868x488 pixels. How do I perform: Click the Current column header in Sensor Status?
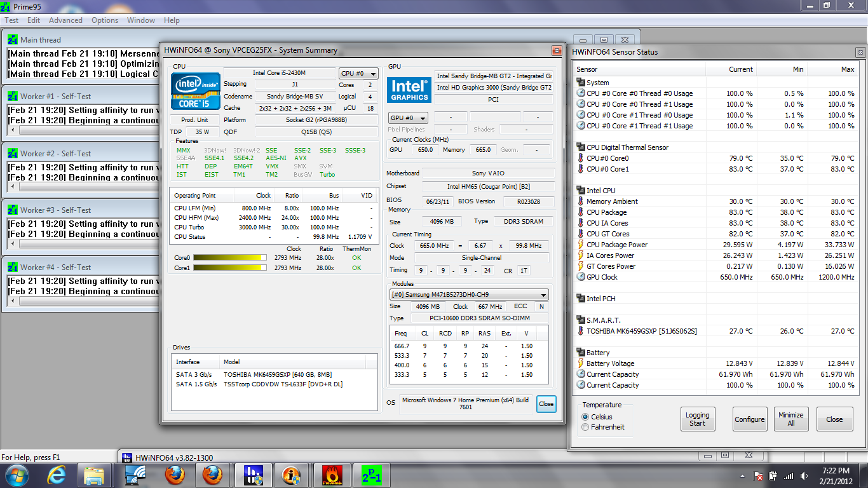[731, 69]
